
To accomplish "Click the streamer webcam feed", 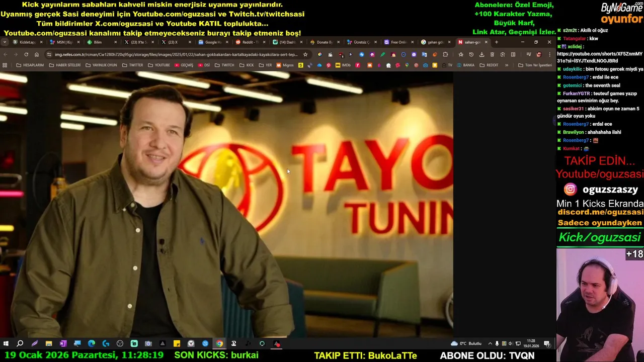I will click(600, 304).
